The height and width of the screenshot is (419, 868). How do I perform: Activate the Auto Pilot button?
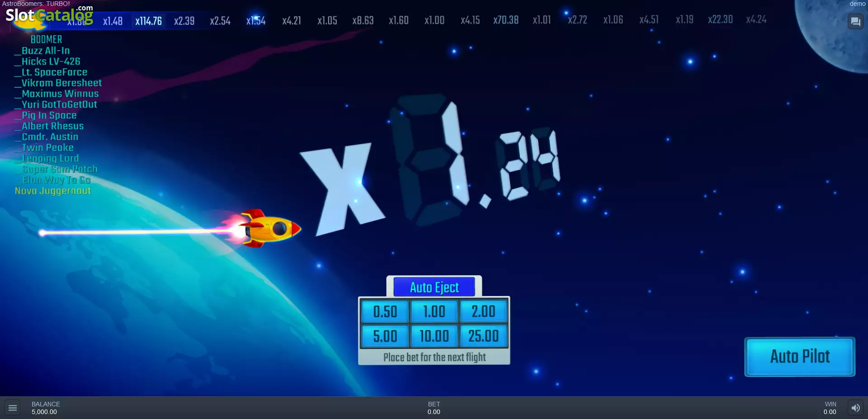[x=800, y=357]
